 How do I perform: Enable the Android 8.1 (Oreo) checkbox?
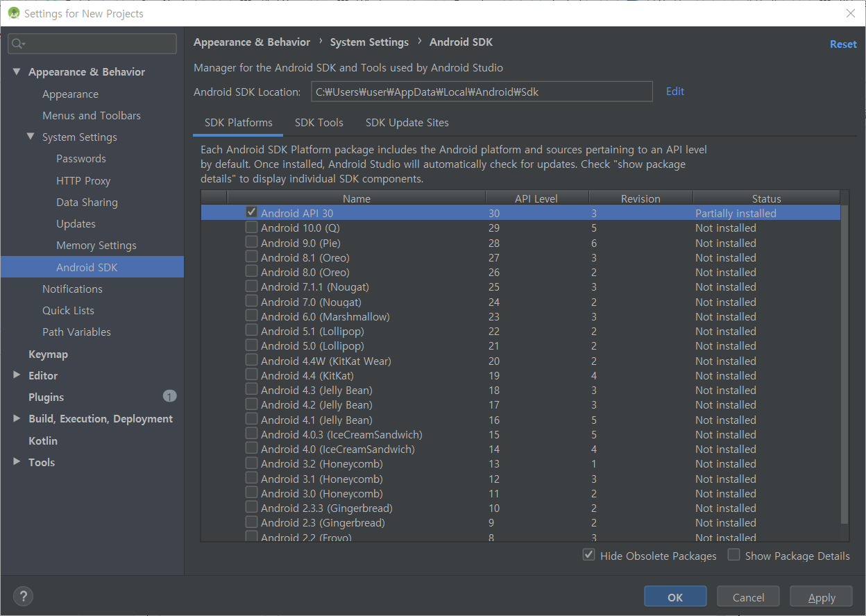pos(251,257)
